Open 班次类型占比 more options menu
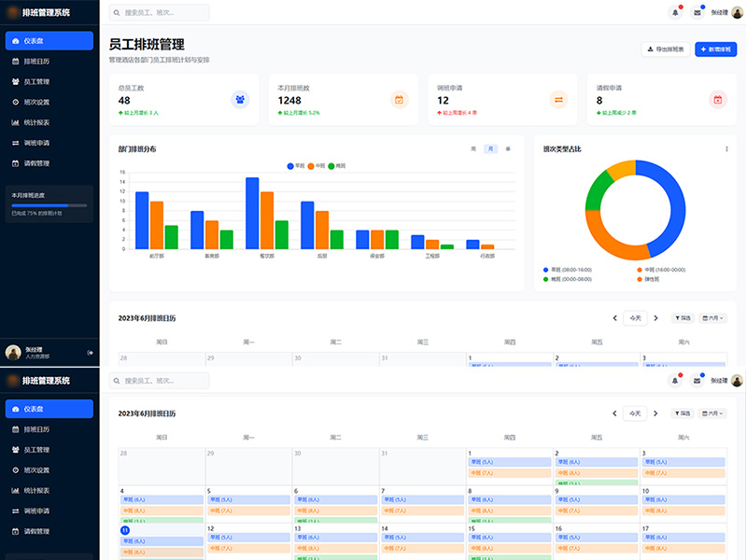The height and width of the screenshot is (560, 747). [726, 148]
